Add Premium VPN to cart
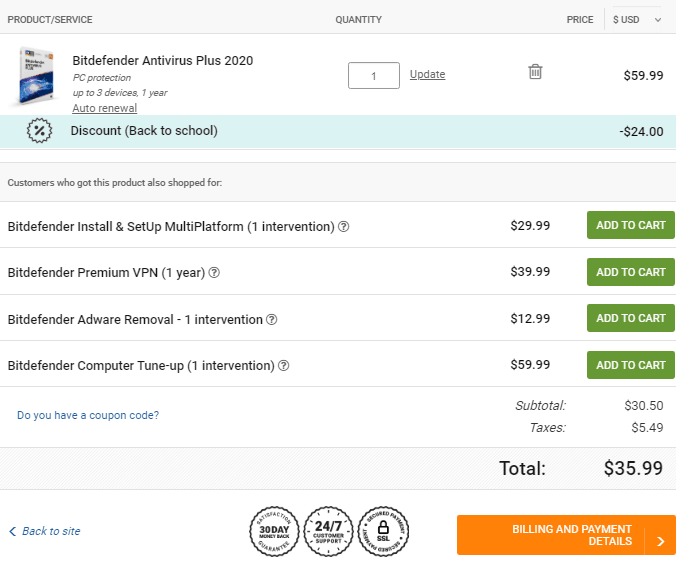Viewport: 683px width, 567px height. [630, 272]
